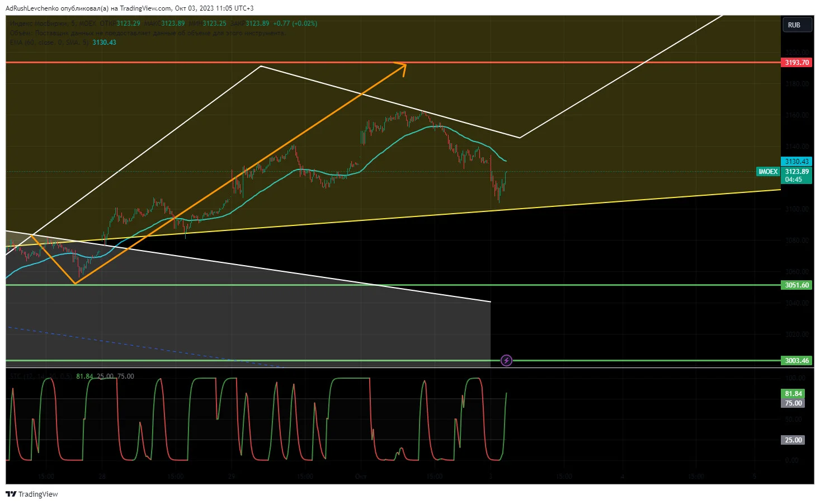Click the AdRushLevchenko publication header text
Screen dimensions: 820x504
(x=129, y=8)
